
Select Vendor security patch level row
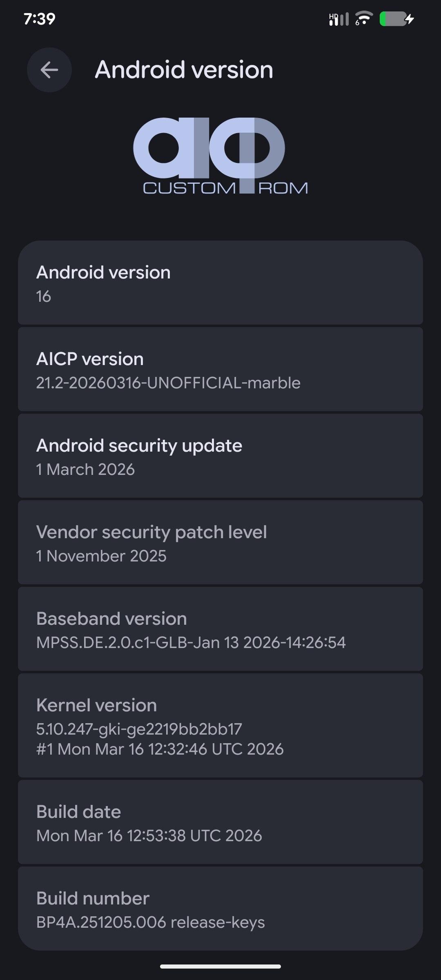click(x=220, y=543)
